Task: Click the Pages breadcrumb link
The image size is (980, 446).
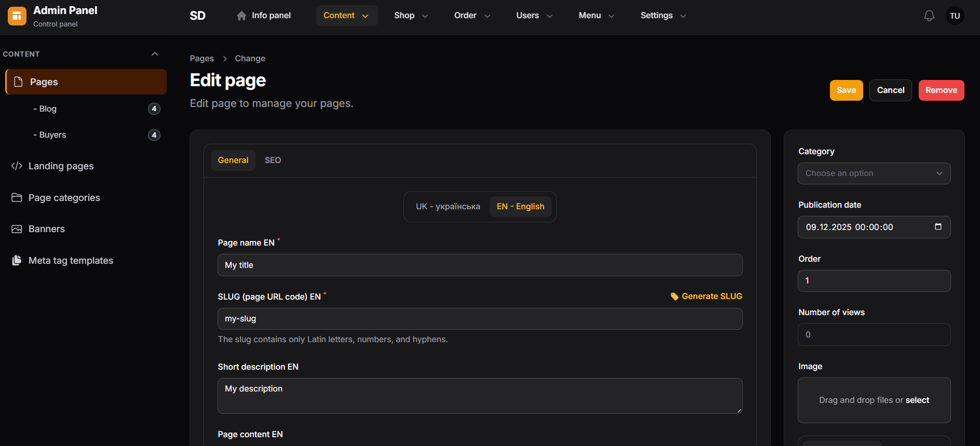Action: [202, 58]
